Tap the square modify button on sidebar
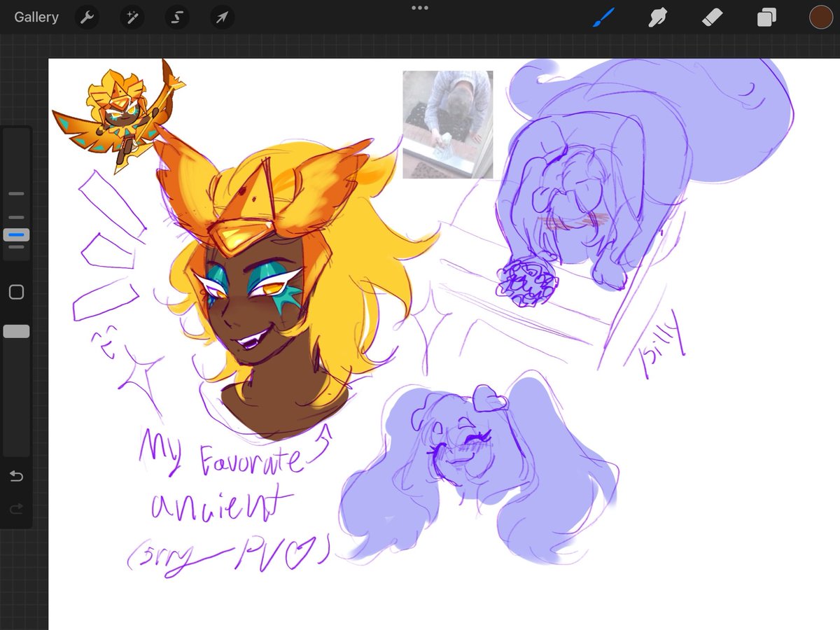This screenshot has height=630, width=840. click(x=16, y=292)
